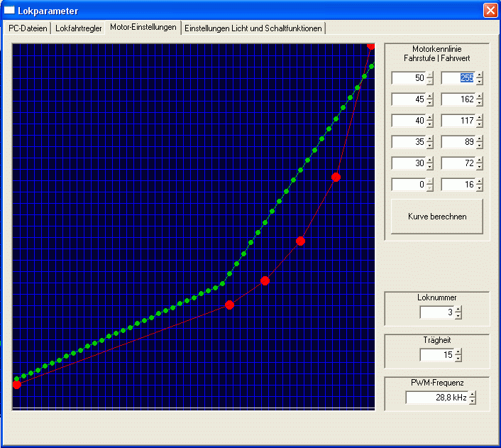Open the Lokfahrtregler tab
The width and height of the screenshot is (501, 448).
pos(79,28)
